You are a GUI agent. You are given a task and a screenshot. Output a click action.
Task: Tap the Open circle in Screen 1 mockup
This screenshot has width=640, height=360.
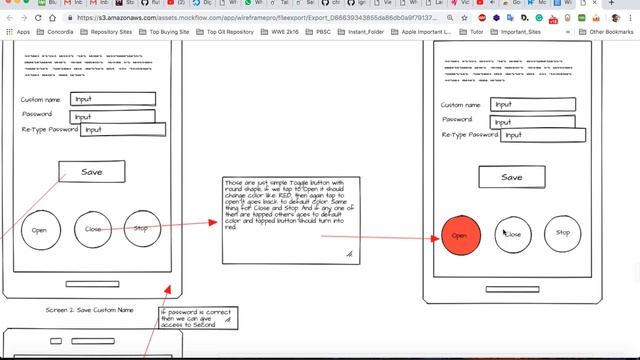tap(41, 230)
